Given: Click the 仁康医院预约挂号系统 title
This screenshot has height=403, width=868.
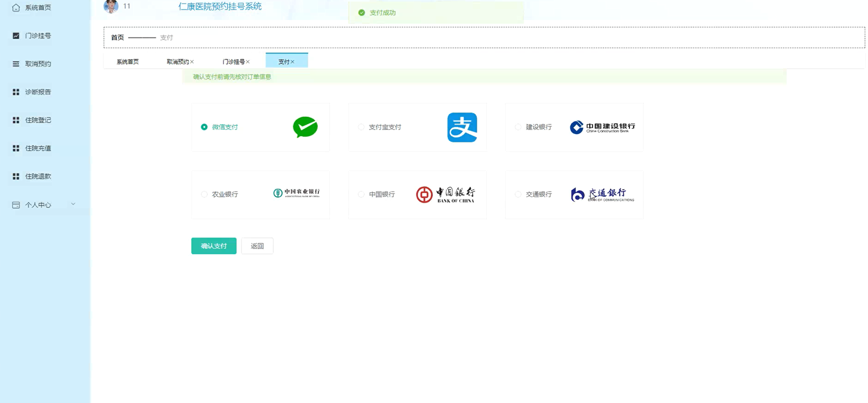Looking at the screenshot, I should coord(220,6).
